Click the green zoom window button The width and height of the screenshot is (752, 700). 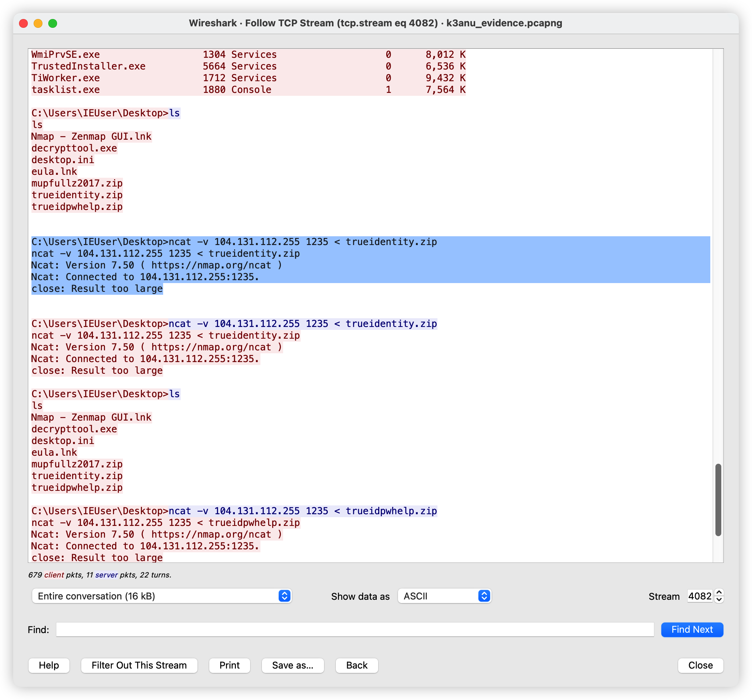(x=53, y=23)
